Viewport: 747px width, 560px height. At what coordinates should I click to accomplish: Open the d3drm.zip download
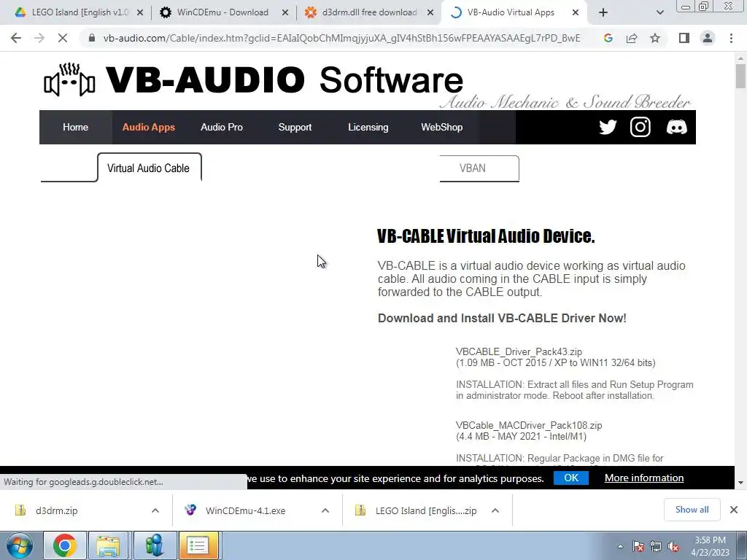click(56, 510)
